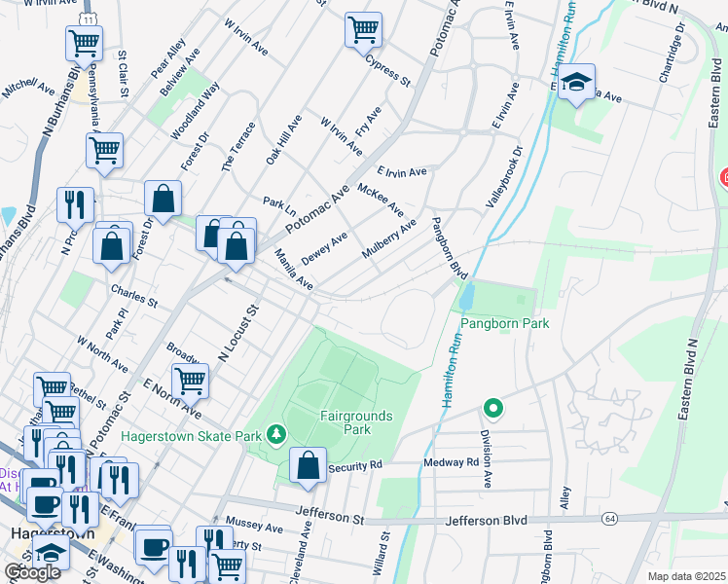Click the Hagerstown Skate Park tree marker
The width and height of the screenshot is (728, 584).
point(277,432)
